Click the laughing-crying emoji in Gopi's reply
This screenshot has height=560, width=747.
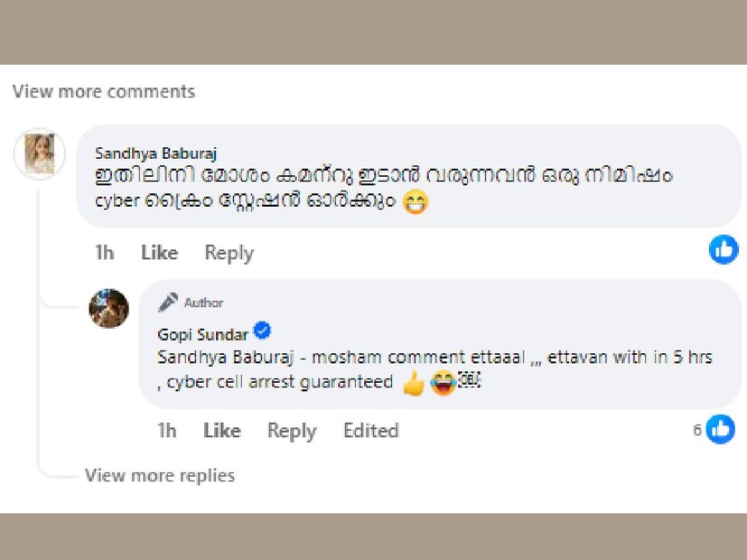point(442,384)
